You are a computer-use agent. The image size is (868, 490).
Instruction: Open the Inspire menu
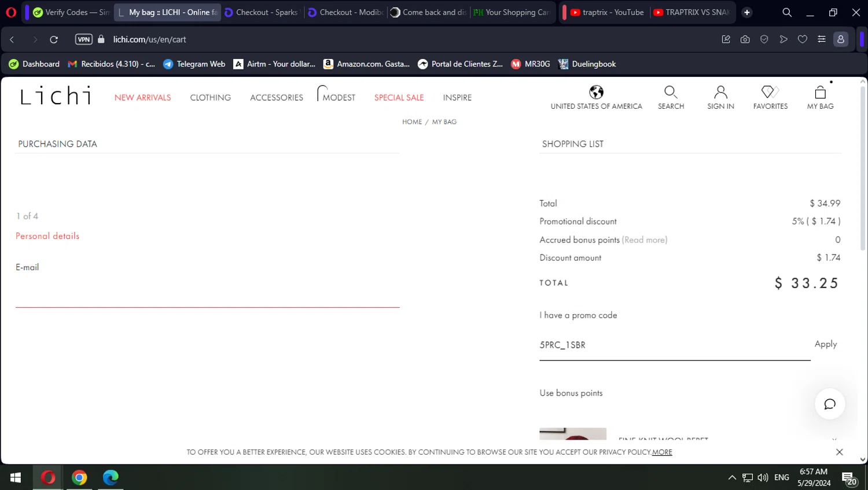pos(457,98)
